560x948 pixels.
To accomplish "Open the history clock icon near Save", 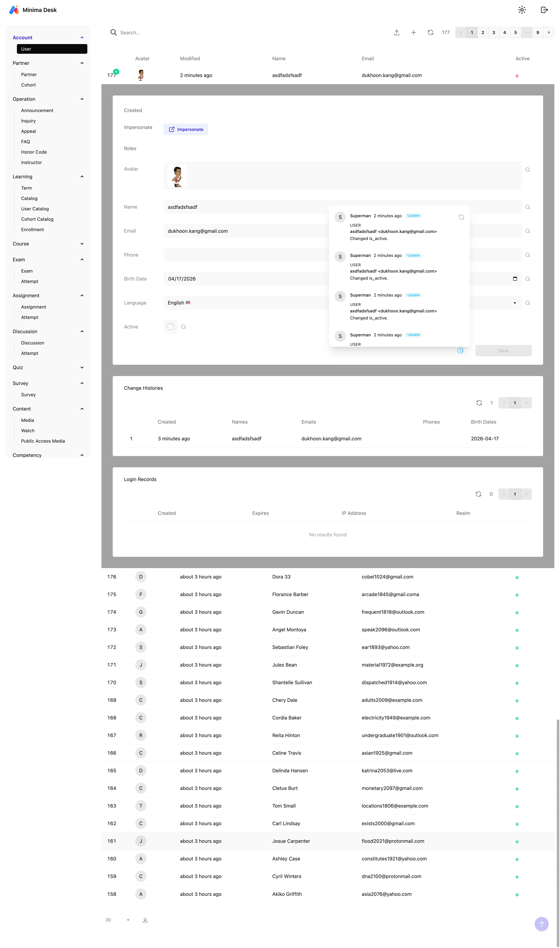I will point(460,351).
